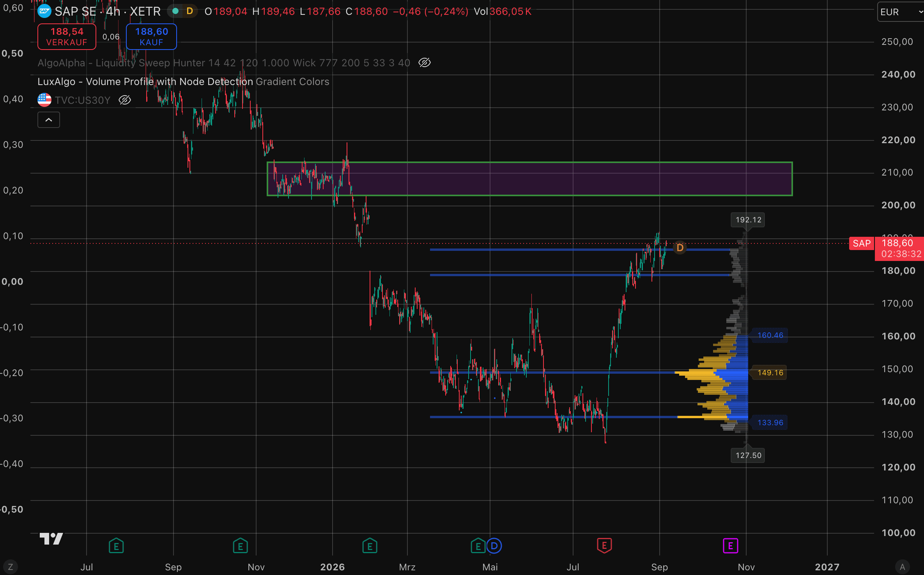Click the high value H189,46

pos(273,11)
